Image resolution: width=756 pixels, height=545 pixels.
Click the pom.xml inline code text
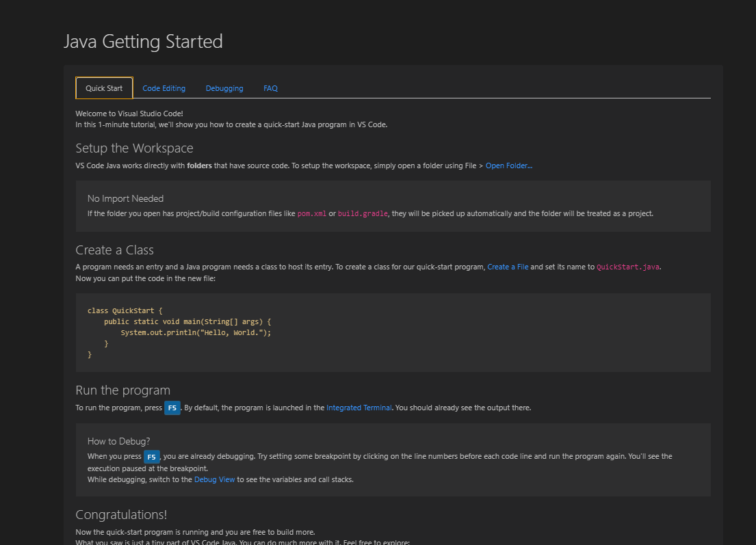312,213
